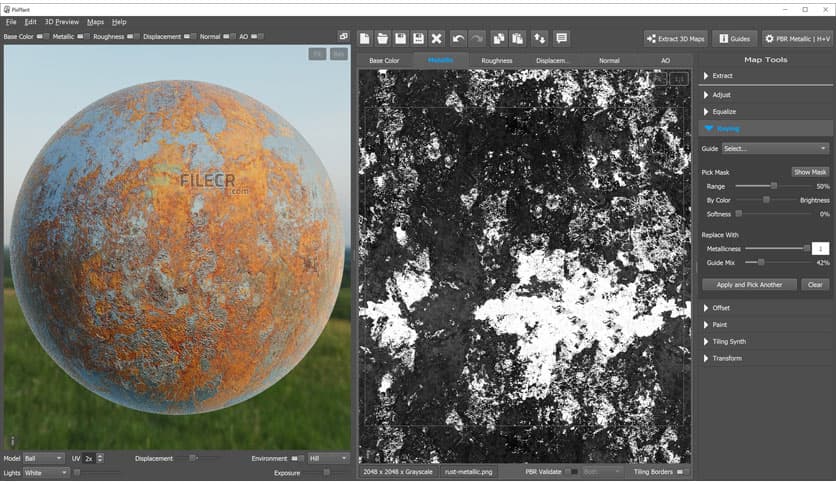This screenshot has width=836, height=484.
Task: Click the Metallicness value input field
Action: (x=820, y=247)
